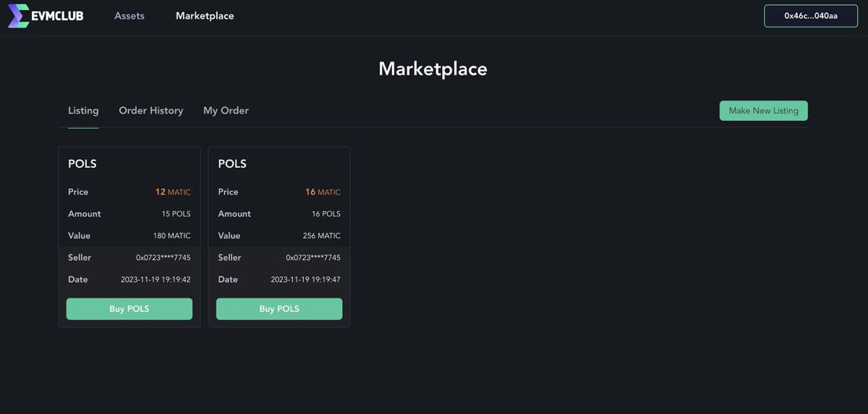Select the Listing tab
This screenshot has height=414, width=868.
83,111
